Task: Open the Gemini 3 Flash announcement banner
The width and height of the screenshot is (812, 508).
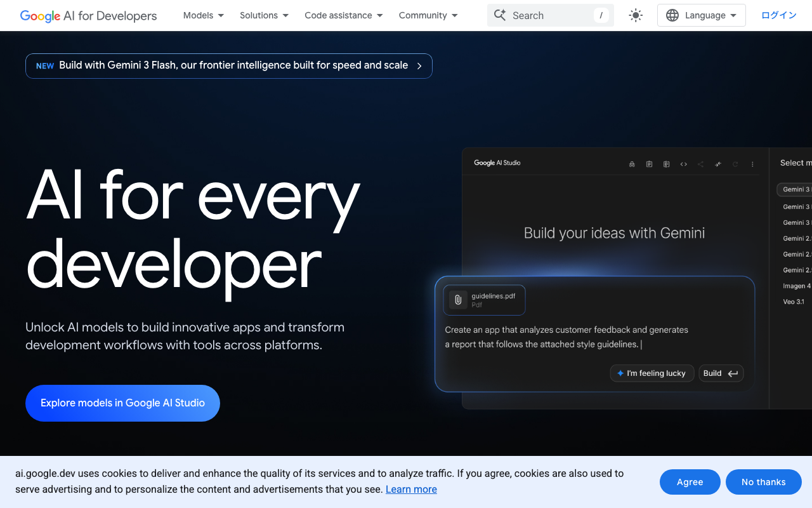Action: coord(229,66)
